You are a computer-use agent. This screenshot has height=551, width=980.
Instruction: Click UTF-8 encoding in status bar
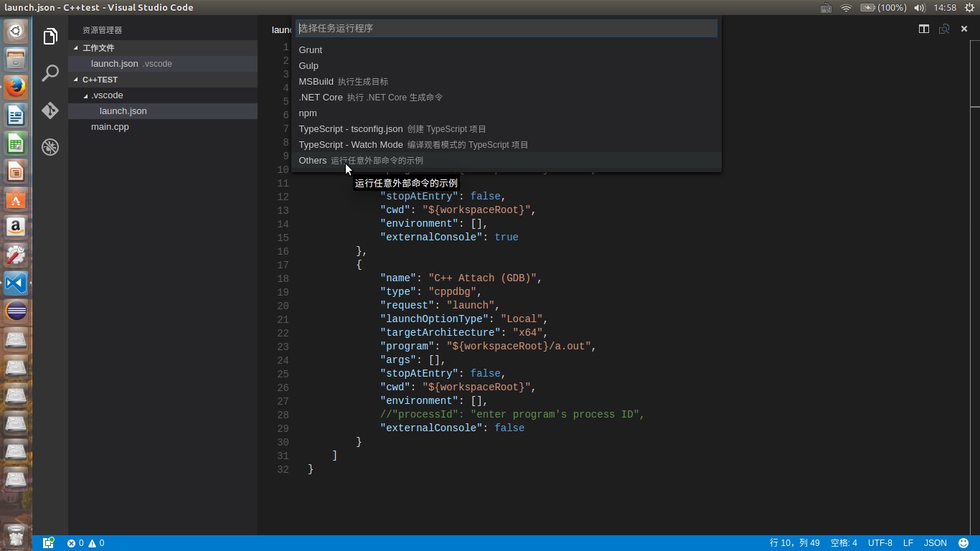880,543
